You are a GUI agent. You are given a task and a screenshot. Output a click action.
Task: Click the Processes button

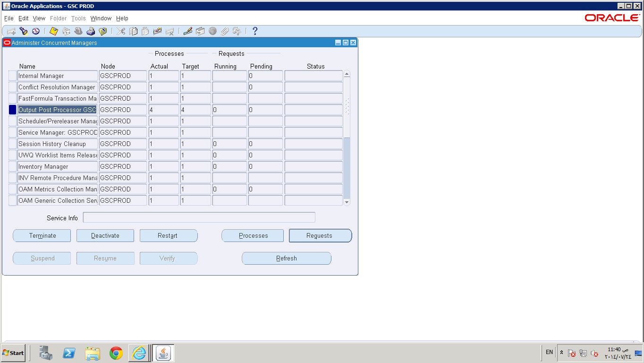(x=253, y=235)
